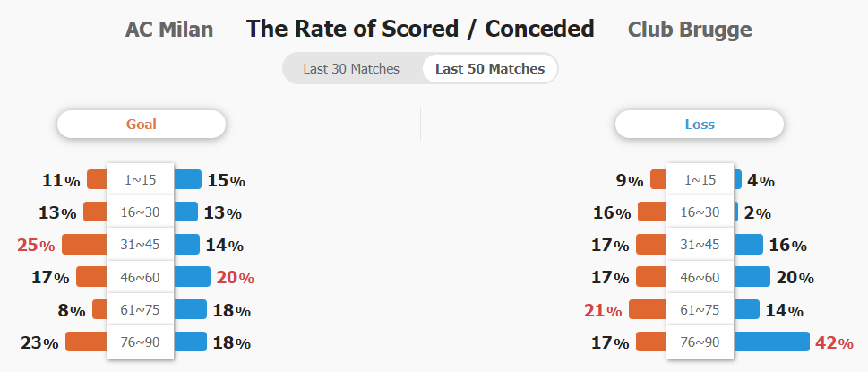Click the Club Brugge team name
The height and width of the screenshot is (372, 868).
690,30
